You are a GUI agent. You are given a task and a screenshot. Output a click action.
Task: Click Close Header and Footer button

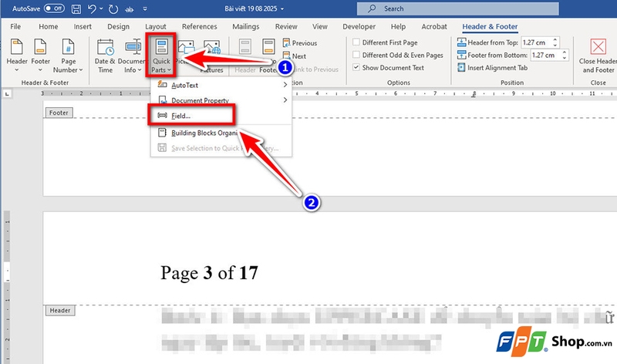(598, 56)
